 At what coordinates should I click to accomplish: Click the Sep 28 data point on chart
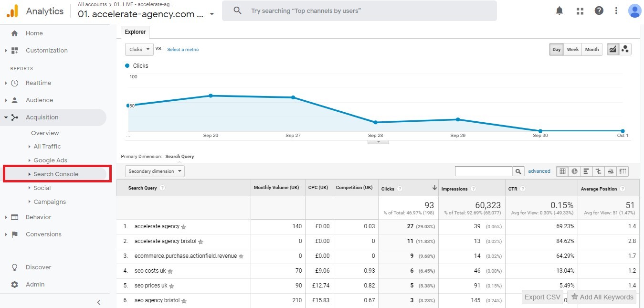376,122
